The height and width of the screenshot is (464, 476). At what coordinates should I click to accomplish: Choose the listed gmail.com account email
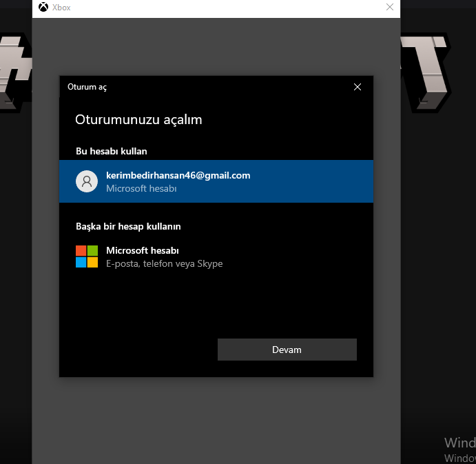[x=178, y=175]
